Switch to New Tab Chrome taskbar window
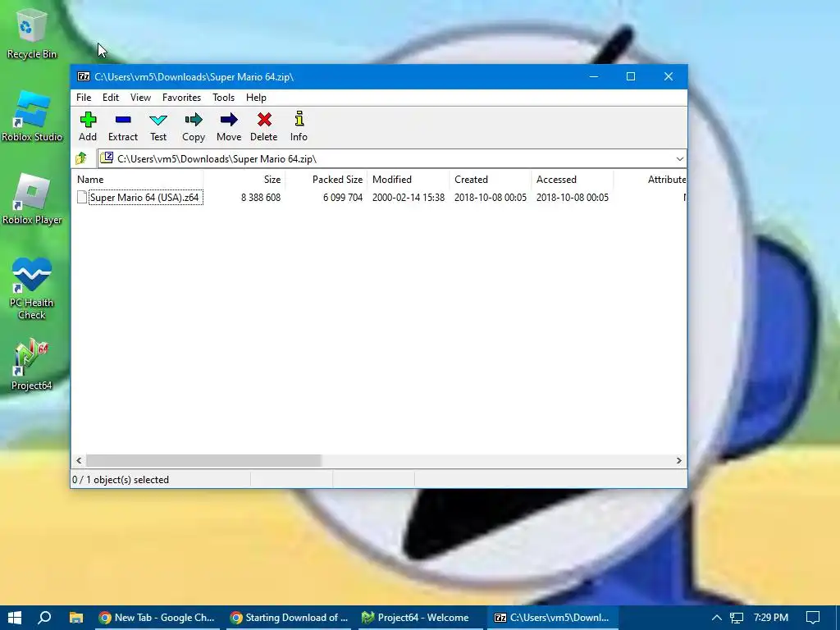Viewport: 840px width, 630px height. pyautogui.click(x=158, y=618)
